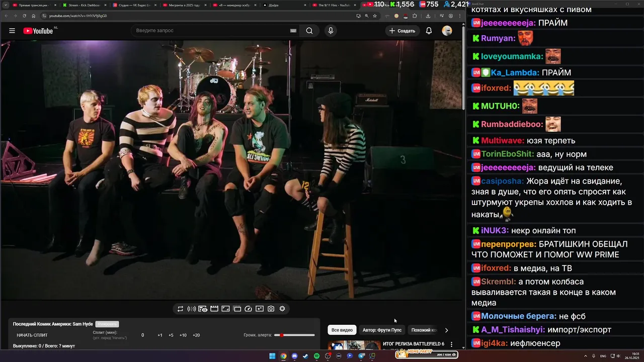The height and width of the screenshot is (362, 644).
Task: Open Telegram from the taskbar
Action: coord(361,356)
